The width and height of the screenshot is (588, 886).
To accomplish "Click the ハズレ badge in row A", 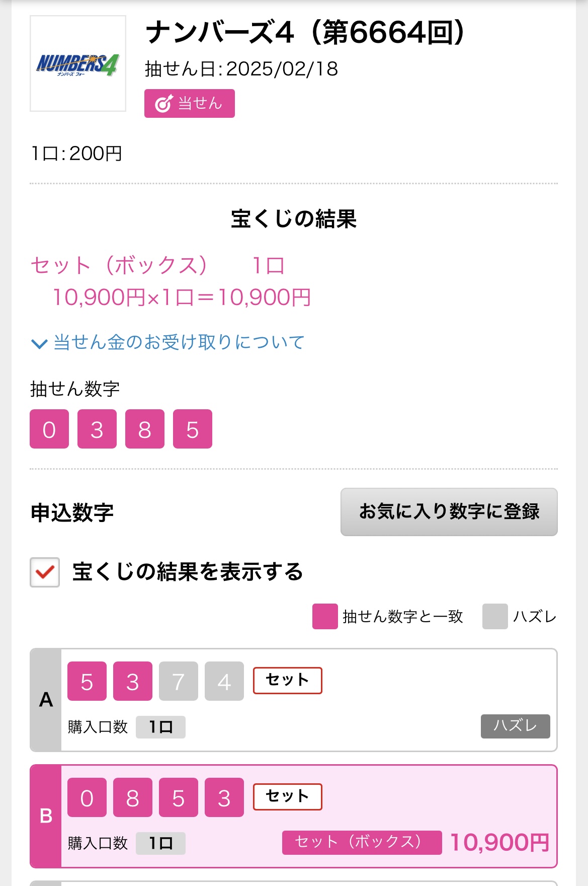I will (516, 726).
